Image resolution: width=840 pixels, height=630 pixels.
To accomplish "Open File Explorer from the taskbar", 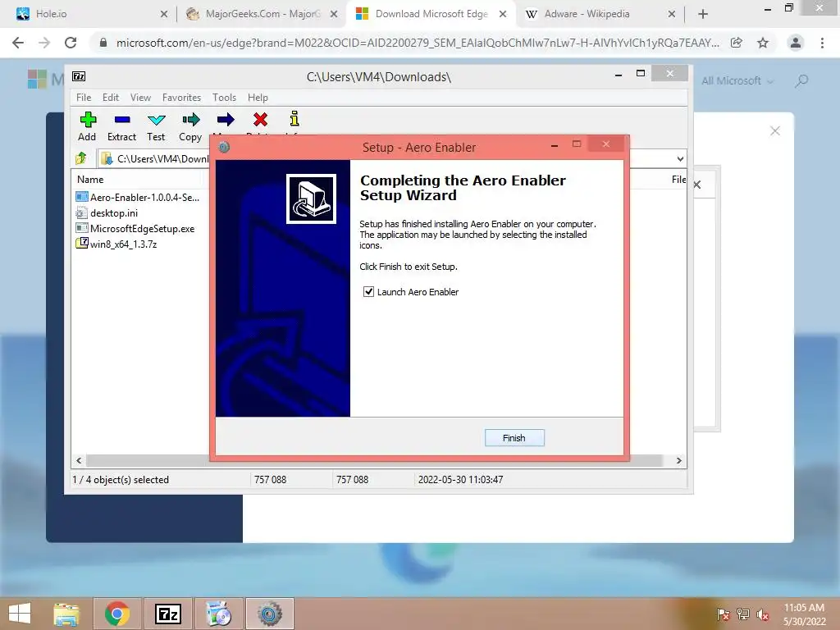I will [66, 614].
